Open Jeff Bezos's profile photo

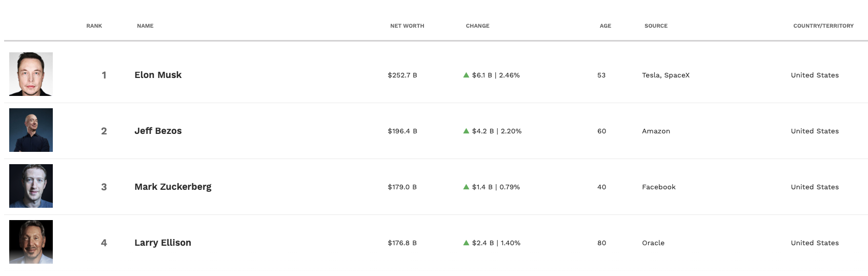coord(31,130)
